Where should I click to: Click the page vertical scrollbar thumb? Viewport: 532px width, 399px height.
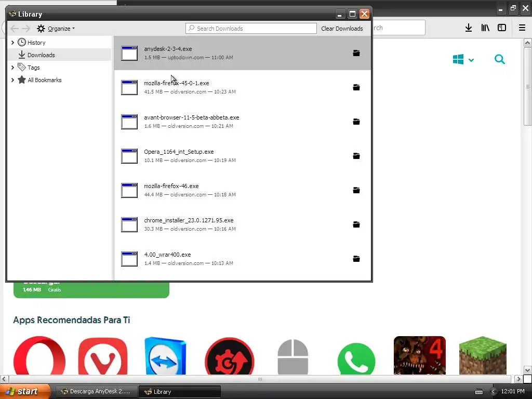coord(528,87)
